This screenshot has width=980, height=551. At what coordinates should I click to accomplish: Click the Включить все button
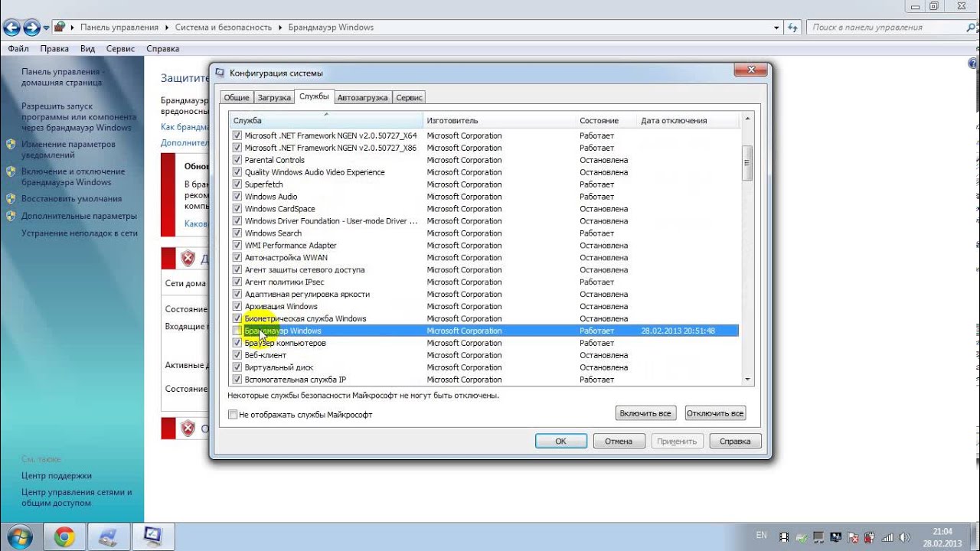tap(645, 413)
